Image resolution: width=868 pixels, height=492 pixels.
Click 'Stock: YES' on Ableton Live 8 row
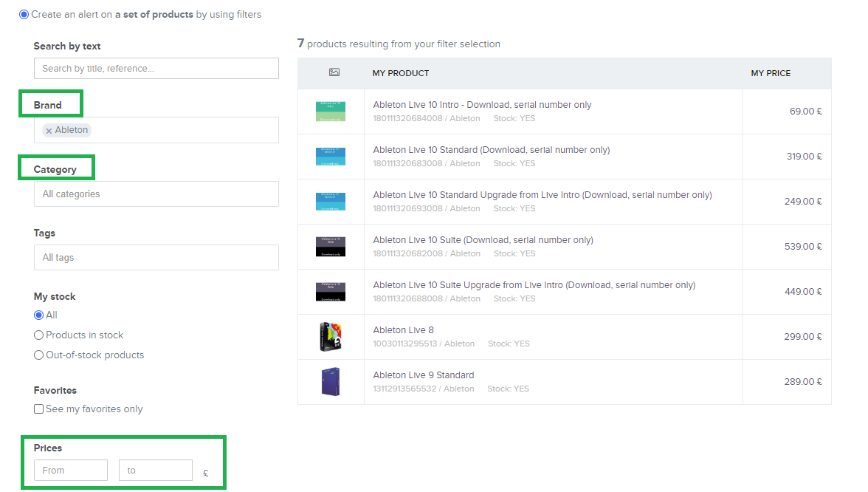pyautogui.click(x=509, y=344)
